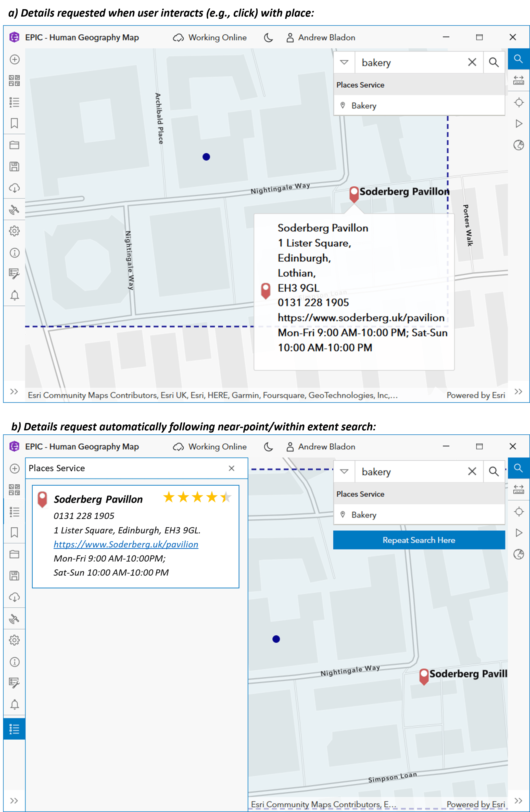Click the Repeat Search Here button
The width and height of the screenshot is (530, 812).
(x=419, y=540)
